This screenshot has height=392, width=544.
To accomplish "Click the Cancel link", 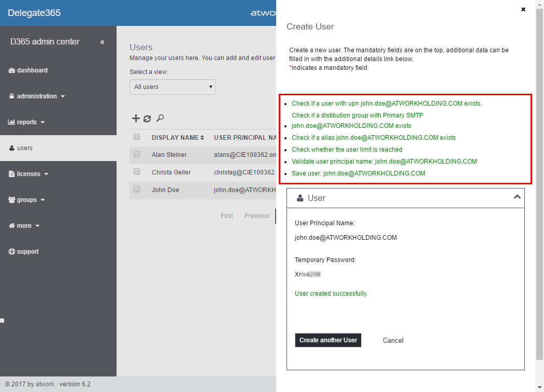I will pyautogui.click(x=393, y=340).
